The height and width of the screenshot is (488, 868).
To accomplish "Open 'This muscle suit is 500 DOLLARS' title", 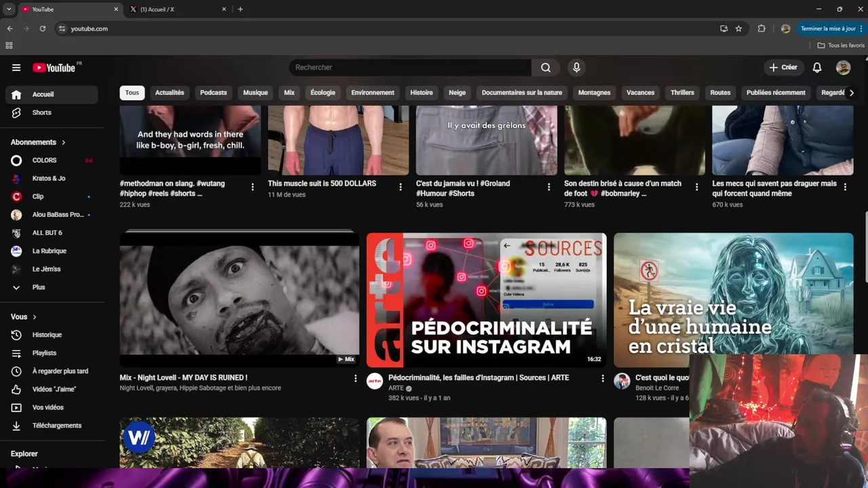I will (322, 184).
